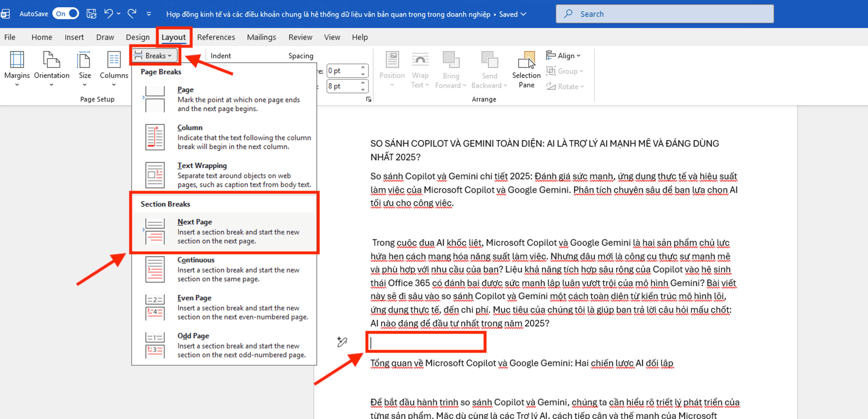
Task: Insert a Continuous section break
Action: point(224,269)
